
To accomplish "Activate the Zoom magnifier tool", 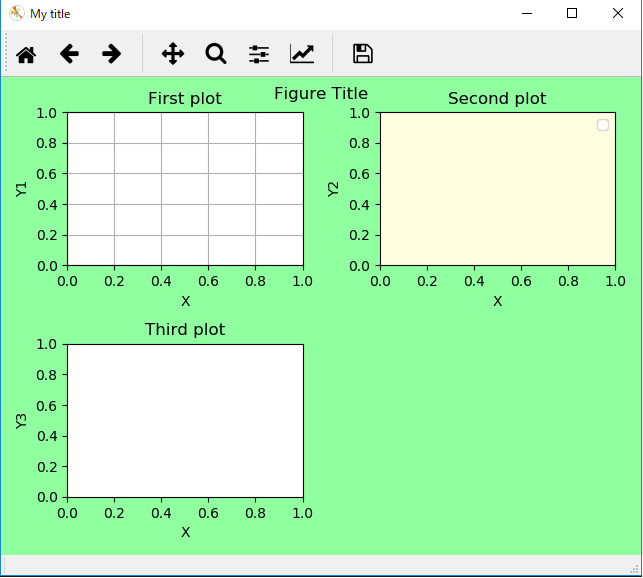I will coord(216,54).
